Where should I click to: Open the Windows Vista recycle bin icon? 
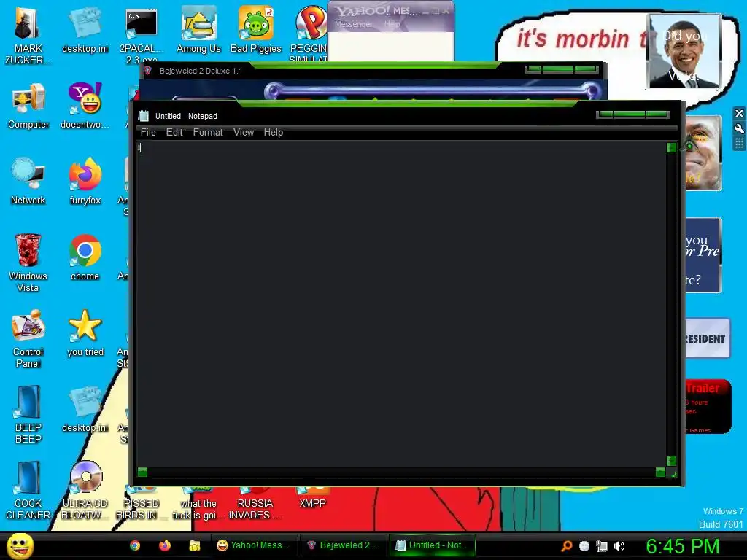tap(28, 263)
